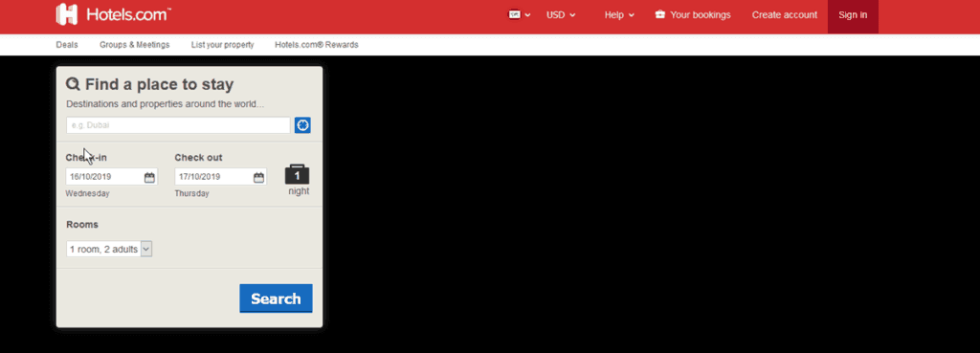Click the Hotels.com logo
The width and height of the screenshot is (980, 353).
pyautogui.click(x=113, y=14)
